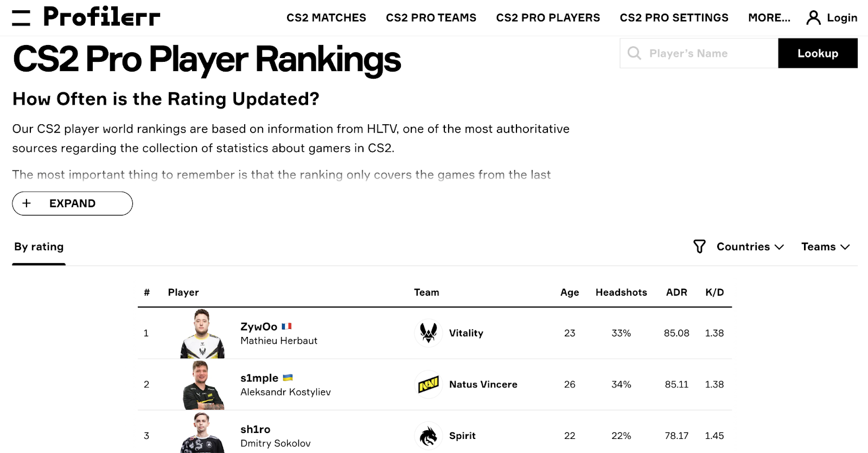Expand the Countries filter dropdown
868x453 pixels.
[x=750, y=247]
